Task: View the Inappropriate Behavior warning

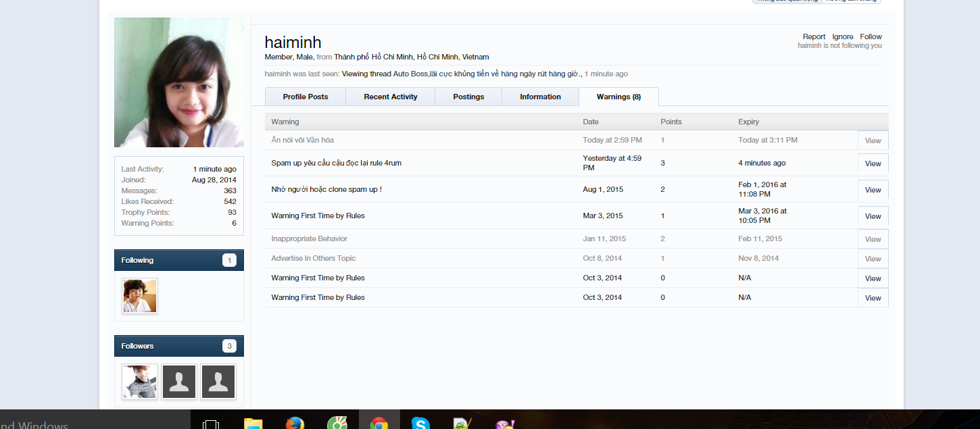Action: [873, 239]
